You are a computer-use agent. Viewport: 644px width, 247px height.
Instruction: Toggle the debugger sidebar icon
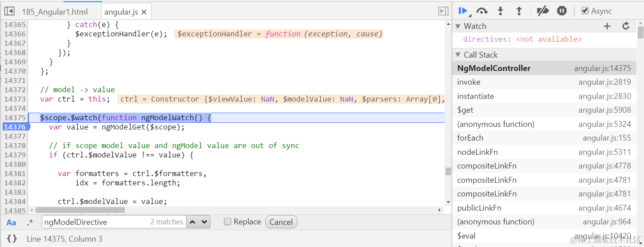pos(443,11)
